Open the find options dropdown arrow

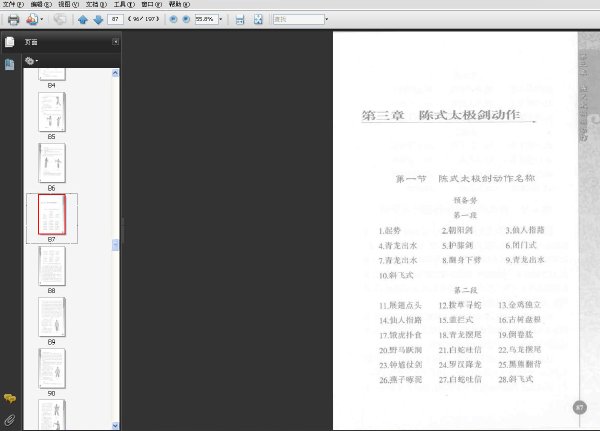(326, 19)
